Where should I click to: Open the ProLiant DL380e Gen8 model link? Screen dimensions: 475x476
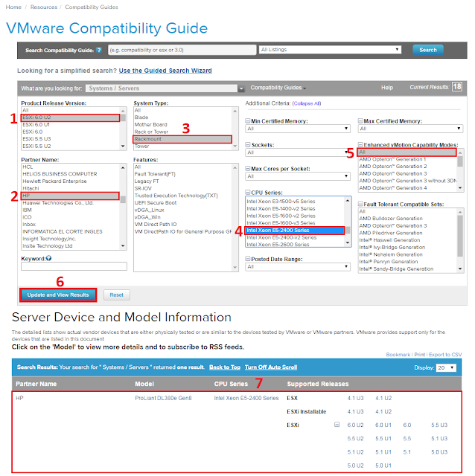point(163,398)
